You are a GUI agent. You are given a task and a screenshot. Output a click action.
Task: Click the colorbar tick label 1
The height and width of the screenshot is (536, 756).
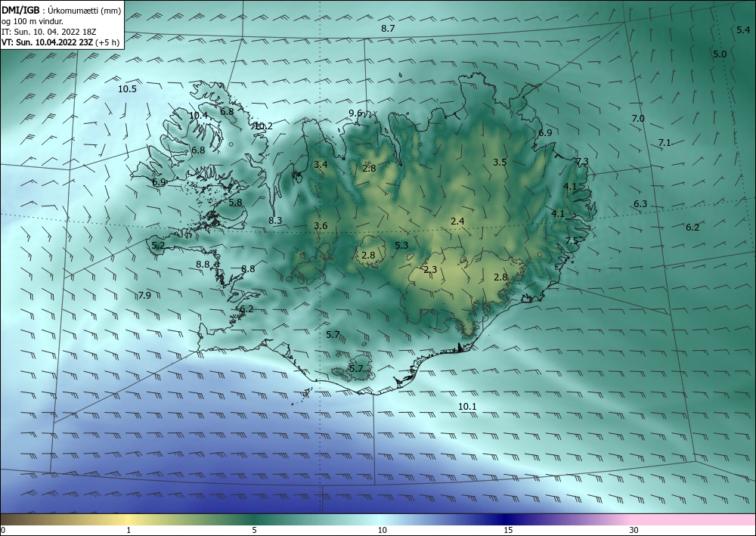pos(129,530)
